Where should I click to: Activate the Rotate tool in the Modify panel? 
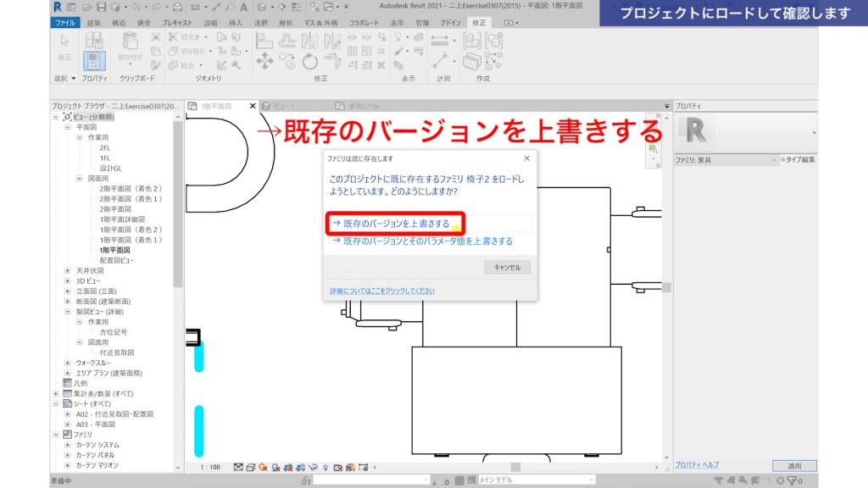coord(310,62)
